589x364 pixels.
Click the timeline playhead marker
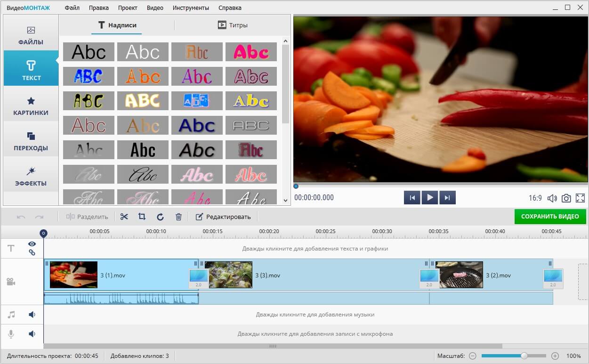tap(43, 233)
